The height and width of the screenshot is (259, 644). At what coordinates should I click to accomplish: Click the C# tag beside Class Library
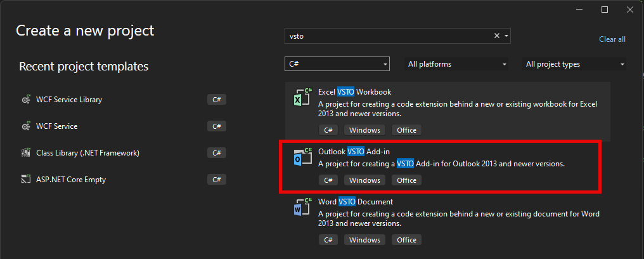217,153
